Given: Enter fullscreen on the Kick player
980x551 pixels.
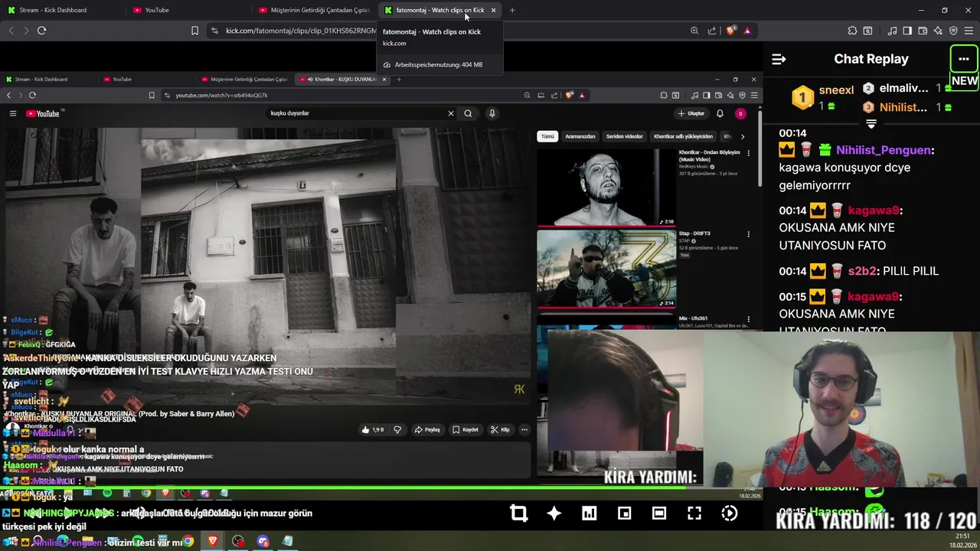Looking at the screenshot, I should (x=694, y=514).
